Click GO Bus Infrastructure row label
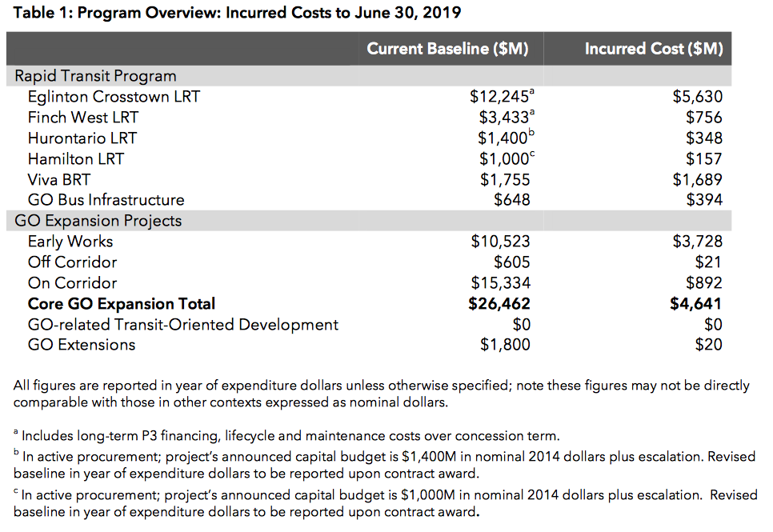Screen dimensions: 773x532 point(106,200)
